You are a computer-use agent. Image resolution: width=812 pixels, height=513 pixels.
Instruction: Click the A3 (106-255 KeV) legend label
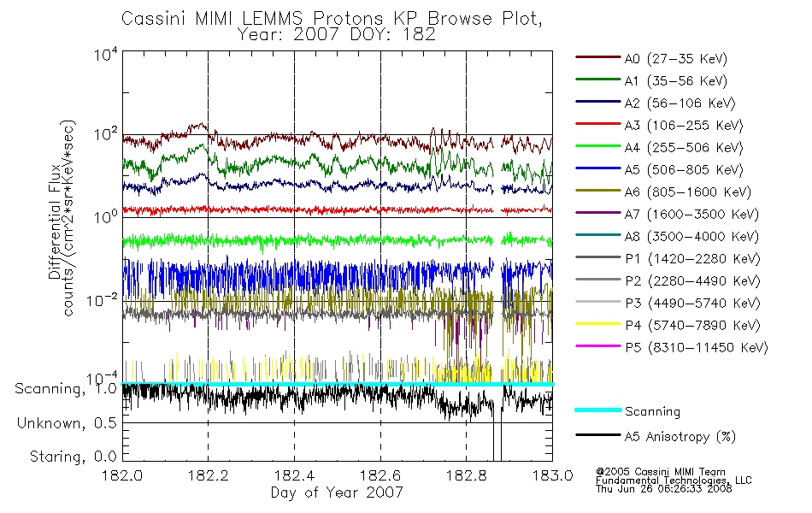(x=684, y=126)
